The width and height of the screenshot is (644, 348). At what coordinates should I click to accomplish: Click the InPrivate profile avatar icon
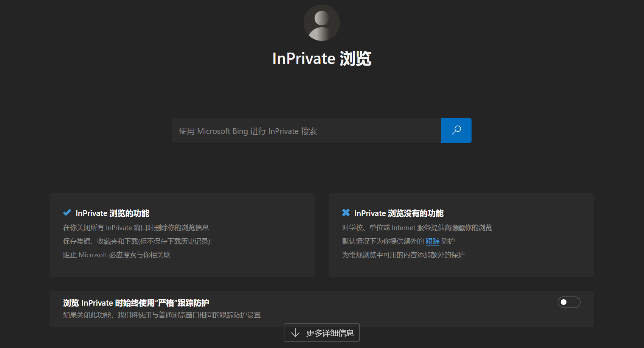coord(322,23)
